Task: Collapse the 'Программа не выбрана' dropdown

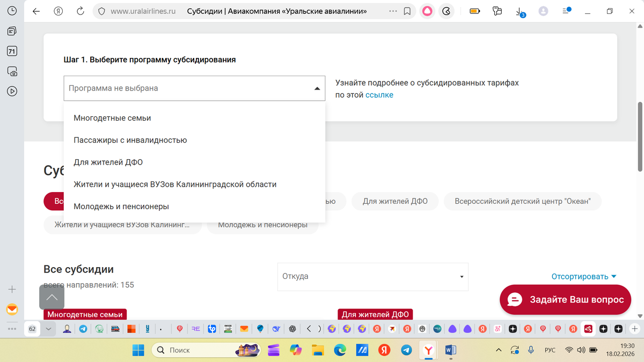Action: 316,87
